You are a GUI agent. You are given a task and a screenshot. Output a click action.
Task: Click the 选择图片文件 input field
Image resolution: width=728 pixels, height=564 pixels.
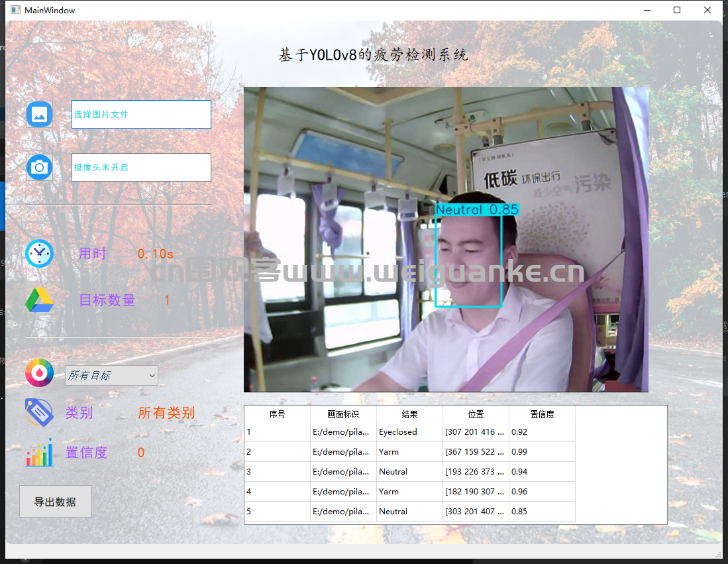pyautogui.click(x=141, y=114)
